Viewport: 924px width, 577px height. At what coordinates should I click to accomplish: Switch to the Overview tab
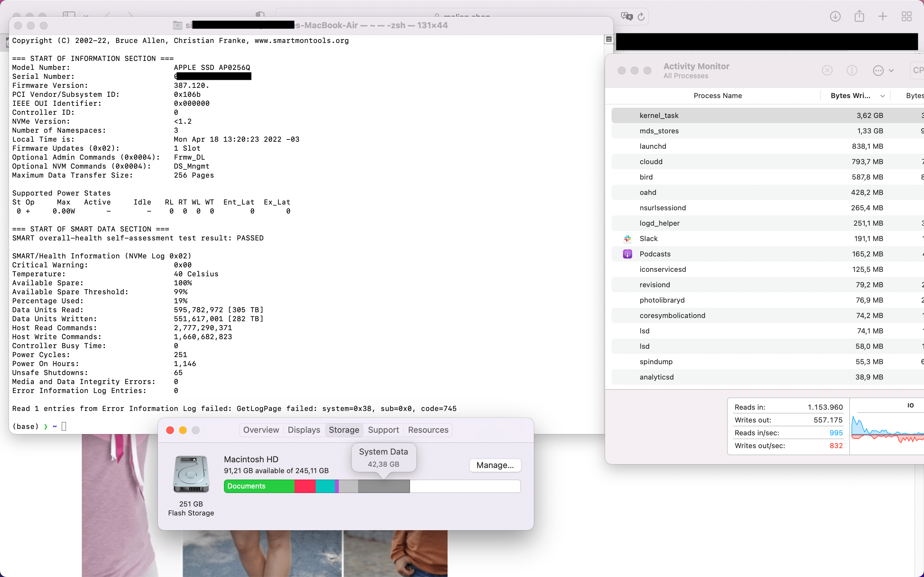pos(261,430)
